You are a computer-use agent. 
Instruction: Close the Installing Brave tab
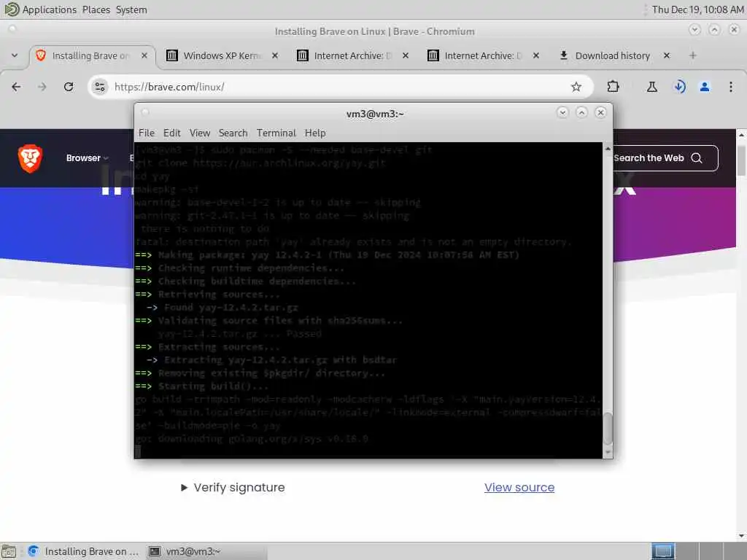[x=144, y=55]
